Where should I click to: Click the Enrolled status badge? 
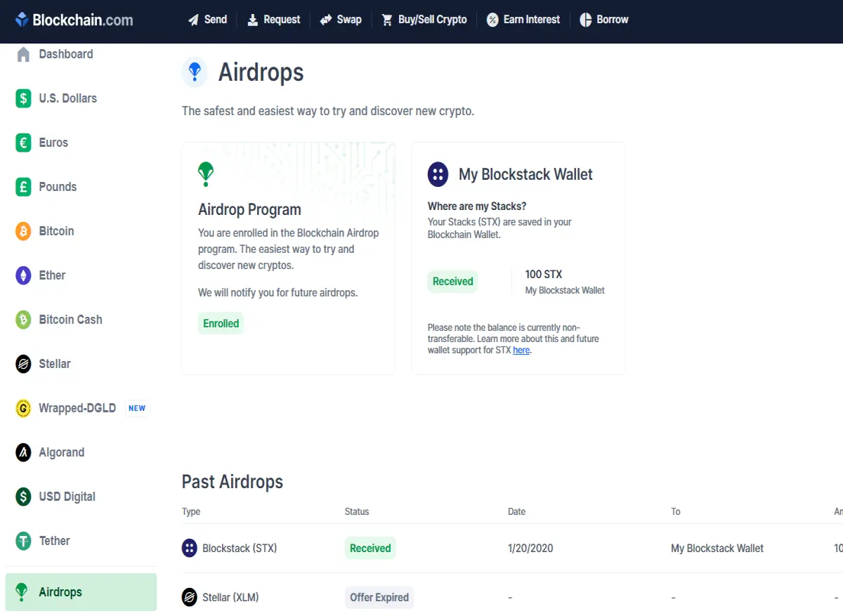[x=221, y=324]
